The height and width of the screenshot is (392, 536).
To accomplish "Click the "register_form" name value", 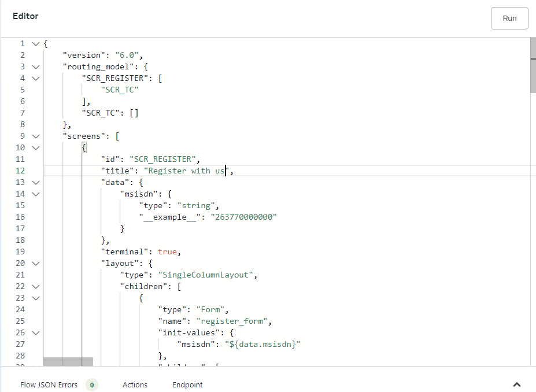I will [232, 321].
